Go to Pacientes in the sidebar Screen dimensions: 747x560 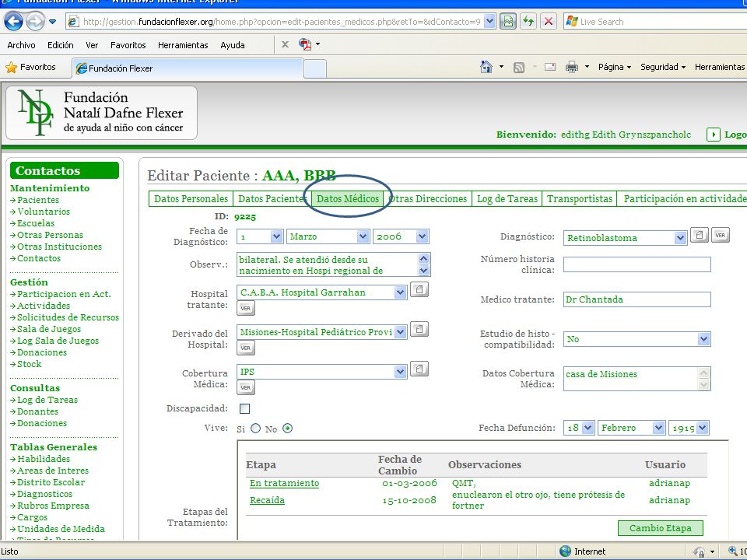click(x=38, y=200)
